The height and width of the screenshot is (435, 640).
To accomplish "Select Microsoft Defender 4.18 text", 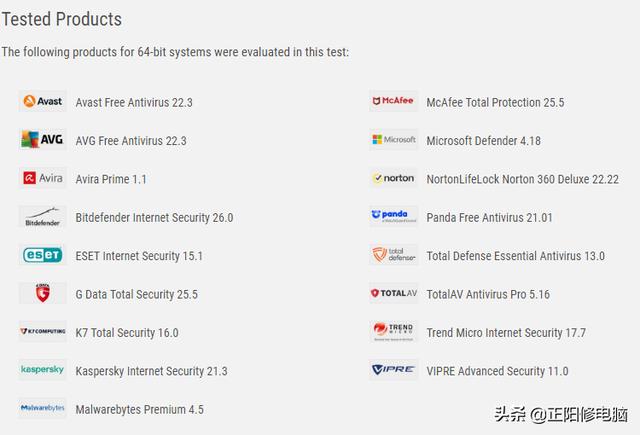I will point(483,141).
